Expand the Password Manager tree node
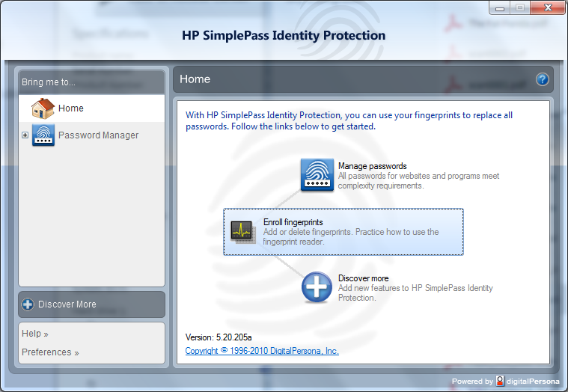 point(25,135)
